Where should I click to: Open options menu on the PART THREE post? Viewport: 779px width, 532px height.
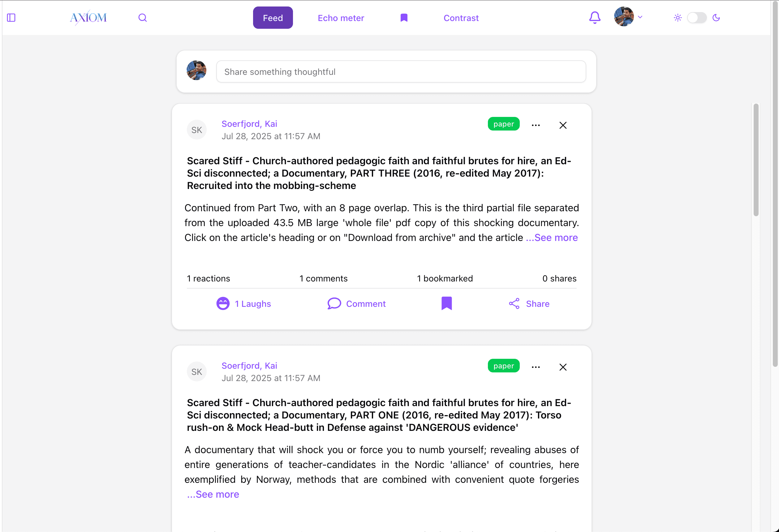pos(536,125)
